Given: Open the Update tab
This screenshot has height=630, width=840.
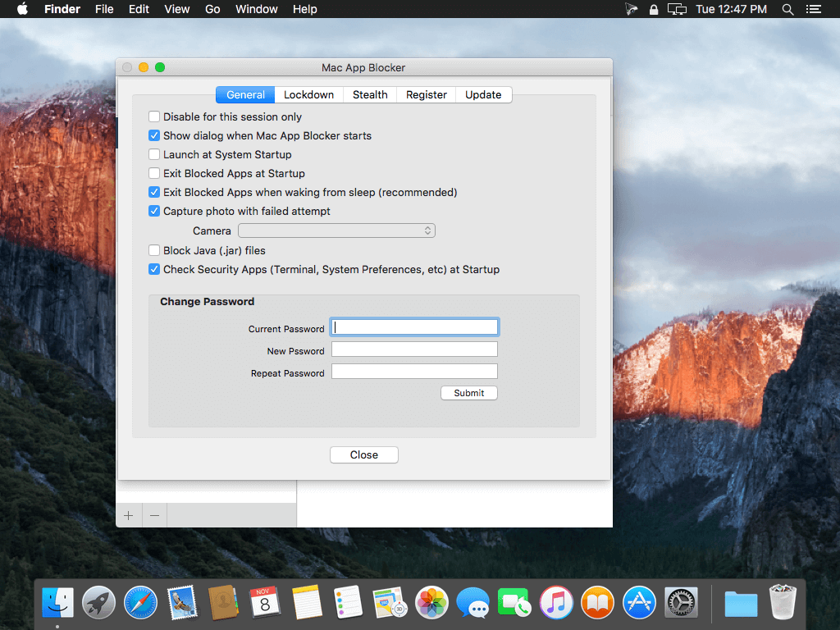Looking at the screenshot, I should [483, 95].
